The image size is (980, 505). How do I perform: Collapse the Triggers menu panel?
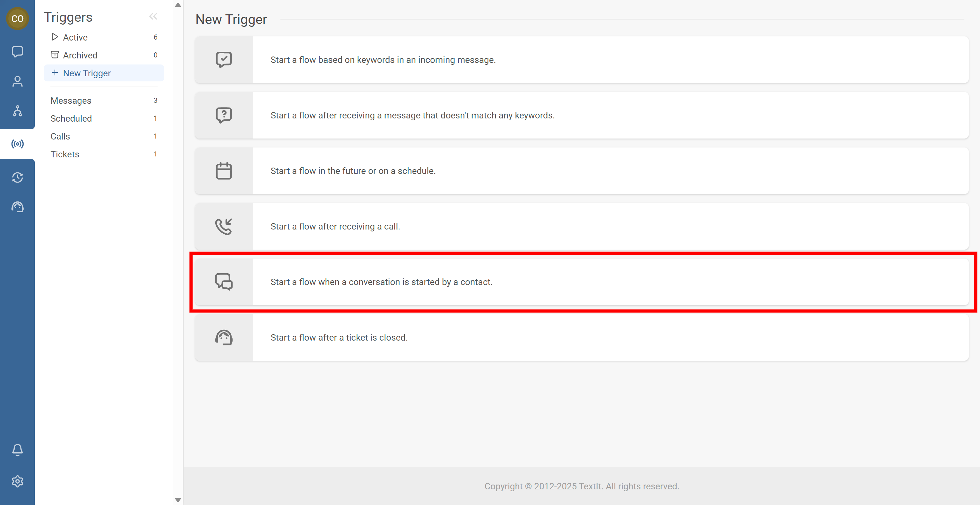(x=153, y=16)
